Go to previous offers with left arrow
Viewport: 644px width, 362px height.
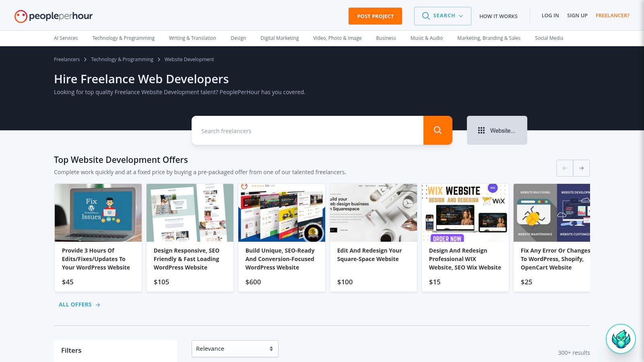[565, 168]
